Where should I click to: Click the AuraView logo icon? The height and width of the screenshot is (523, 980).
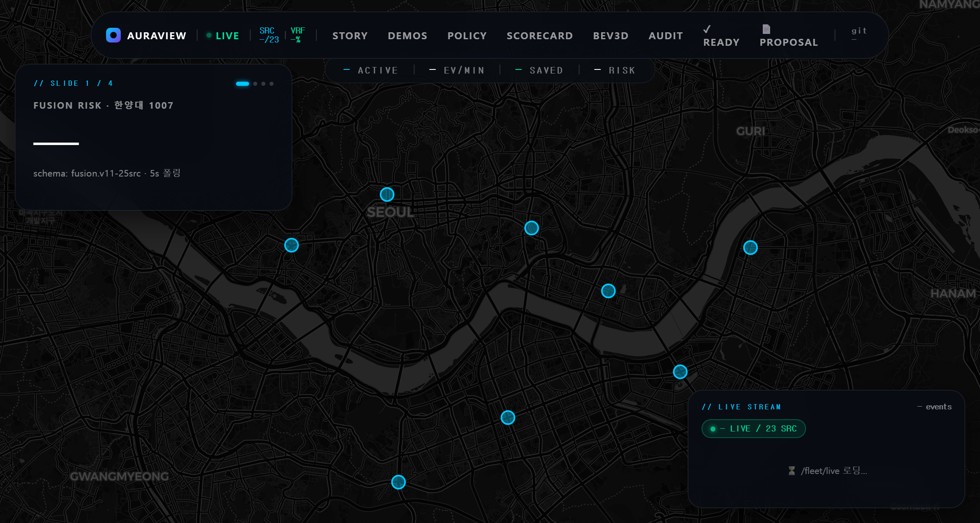[113, 35]
